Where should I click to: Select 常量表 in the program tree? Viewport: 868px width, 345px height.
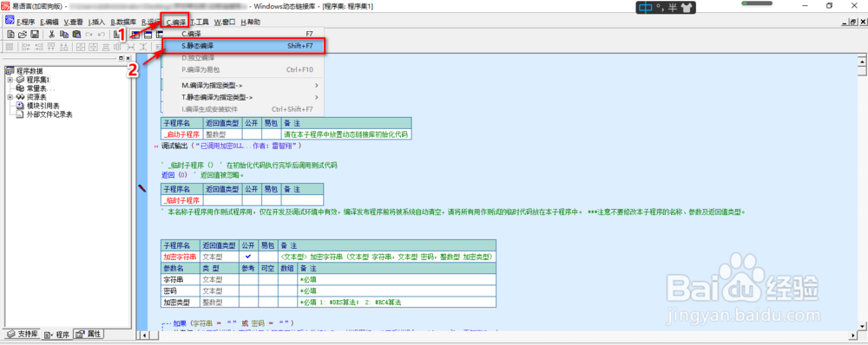41,88
